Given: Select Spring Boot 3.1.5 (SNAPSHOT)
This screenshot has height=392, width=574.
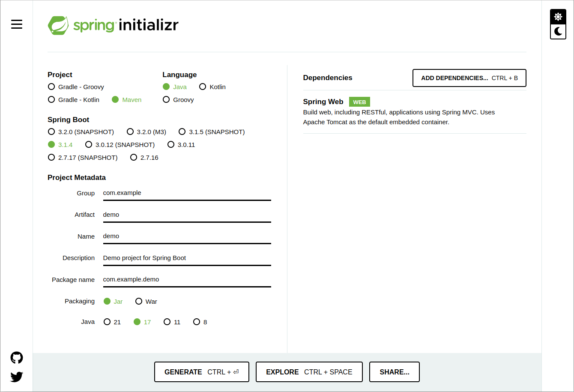Looking at the screenshot, I should point(212,132).
